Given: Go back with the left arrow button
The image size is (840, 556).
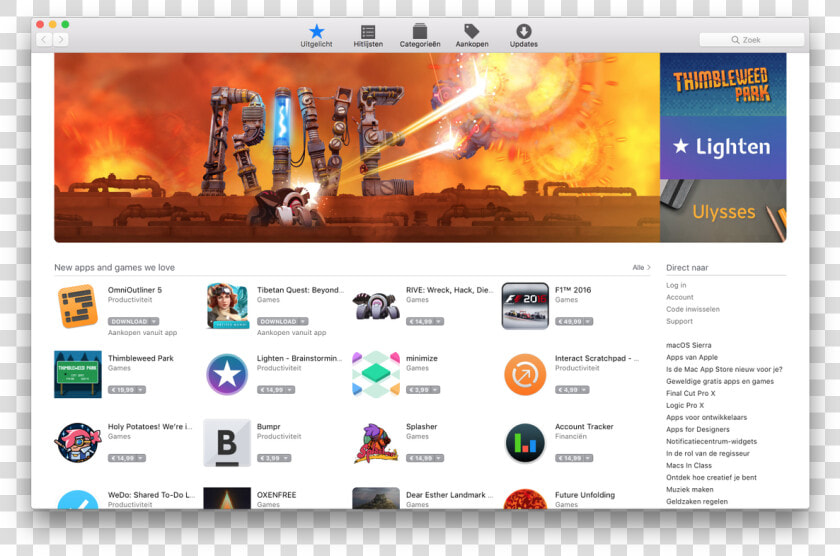Looking at the screenshot, I should 44,40.
